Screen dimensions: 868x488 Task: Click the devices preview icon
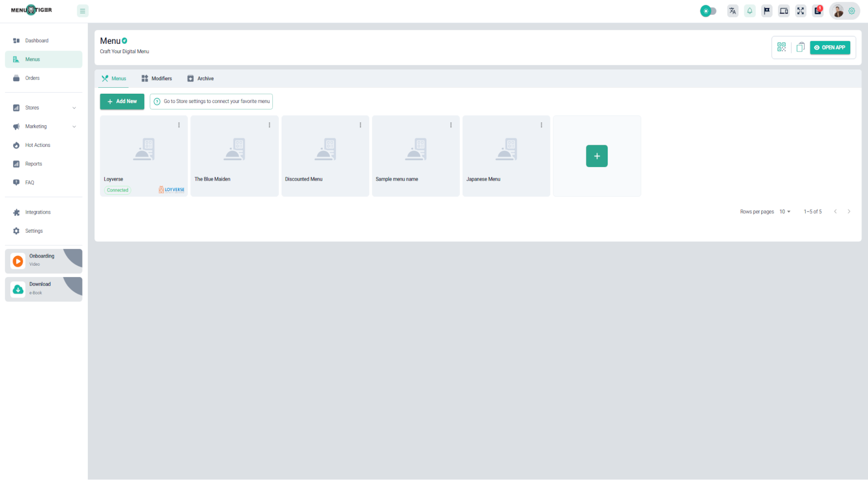(784, 11)
